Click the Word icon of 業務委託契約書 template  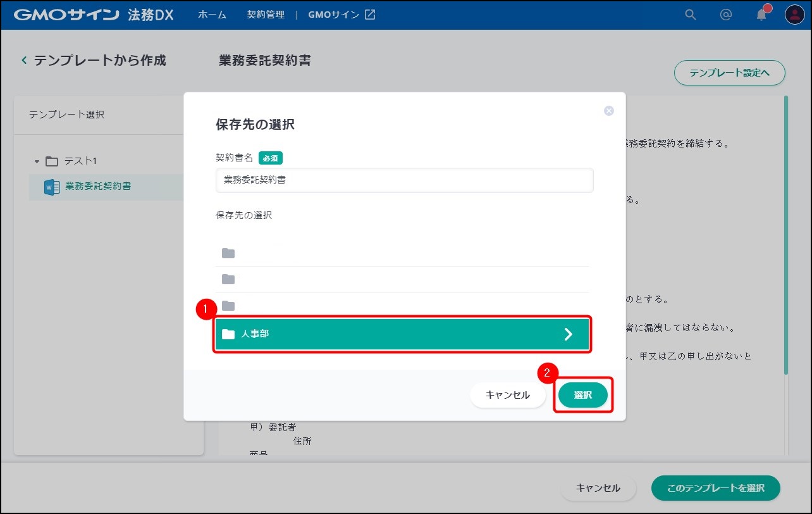click(52, 187)
